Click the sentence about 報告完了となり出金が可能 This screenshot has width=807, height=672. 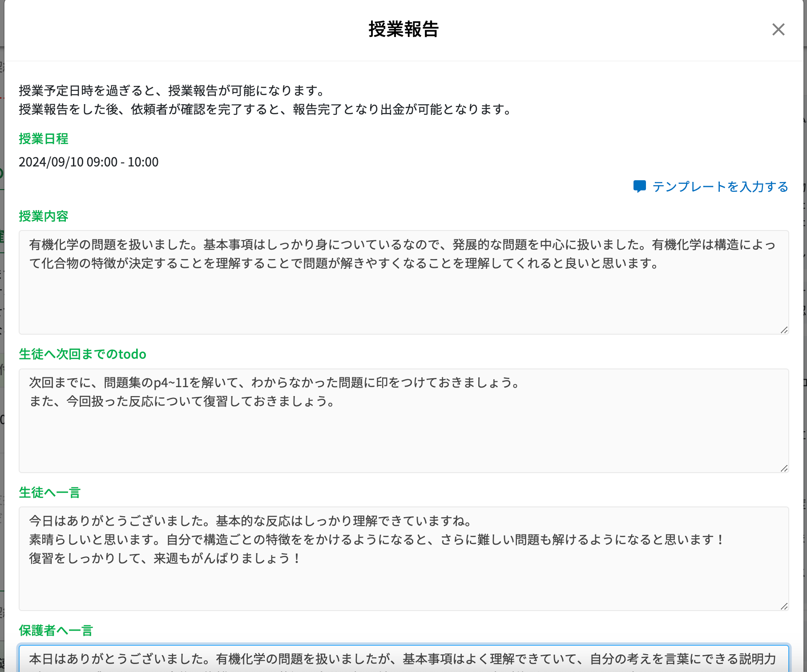266,109
